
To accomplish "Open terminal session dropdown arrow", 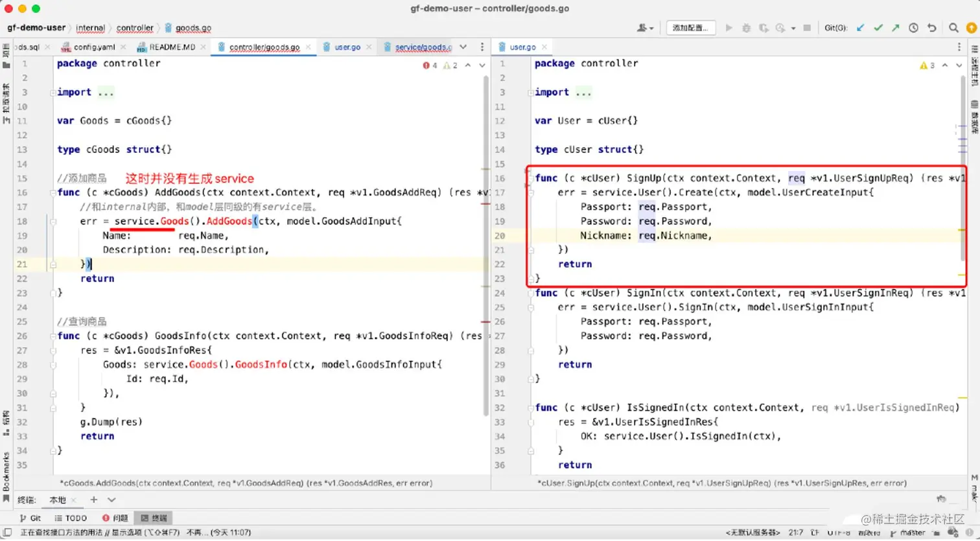I will [x=111, y=500].
